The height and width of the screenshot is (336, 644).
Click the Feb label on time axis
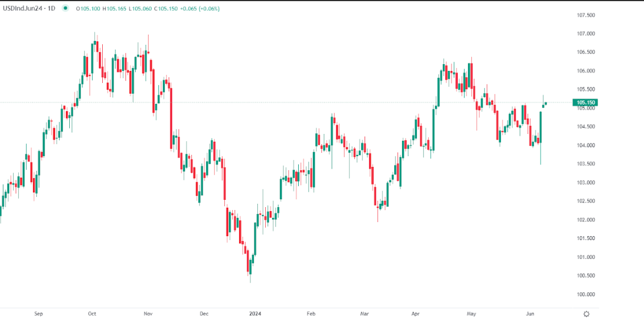click(311, 313)
